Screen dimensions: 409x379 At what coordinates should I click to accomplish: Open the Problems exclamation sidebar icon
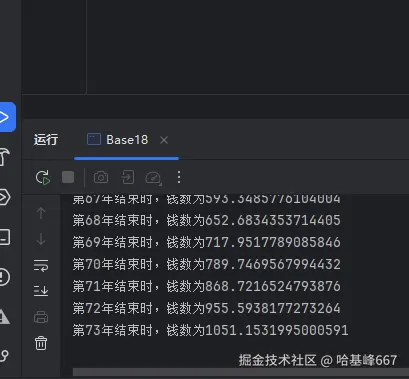pos(5,277)
